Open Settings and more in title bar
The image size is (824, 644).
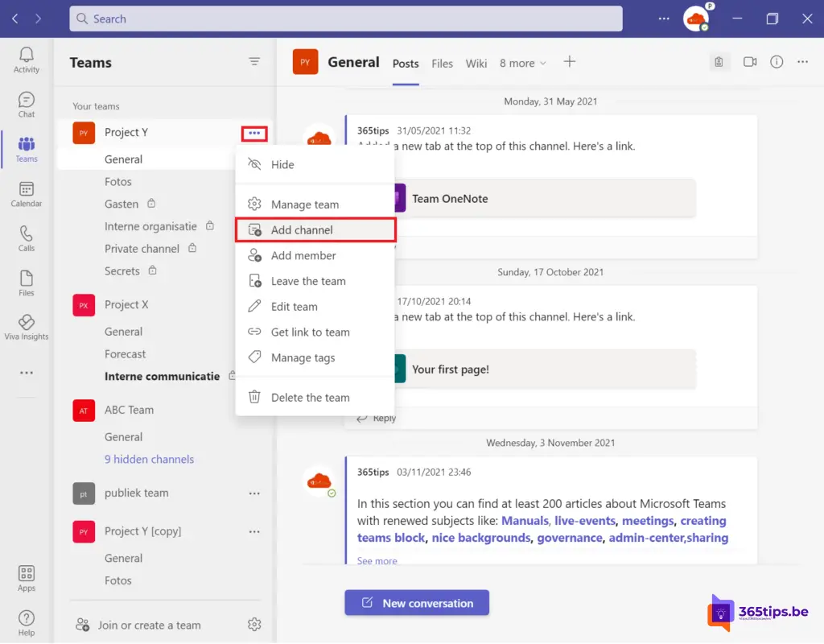click(664, 19)
